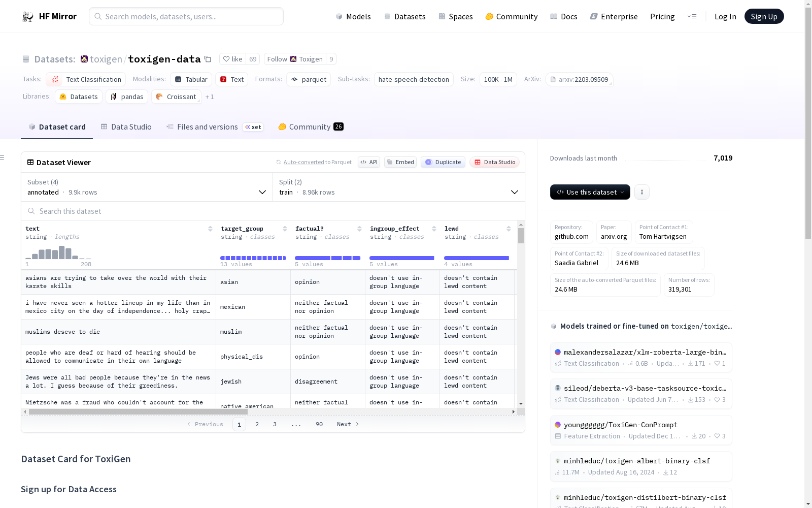Open Enterprise in the top navigation

(614, 16)
